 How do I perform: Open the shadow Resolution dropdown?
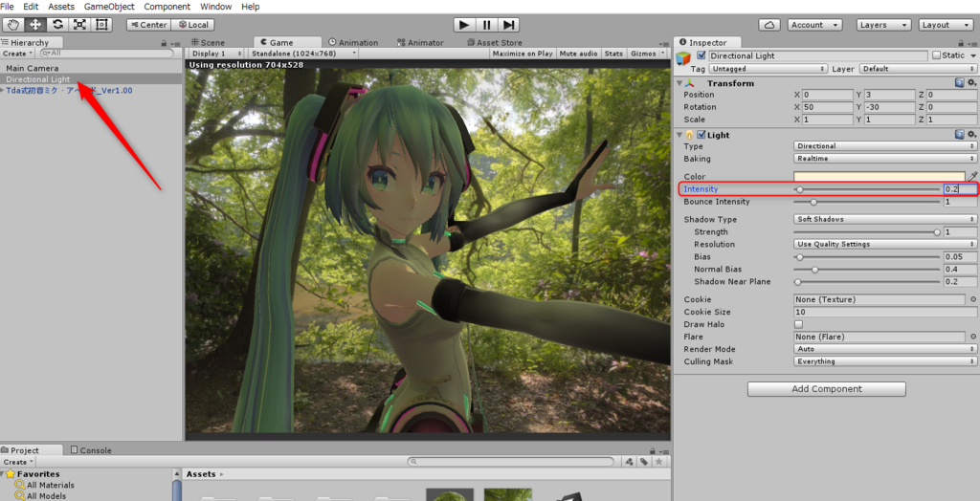(x=885, y=244)
